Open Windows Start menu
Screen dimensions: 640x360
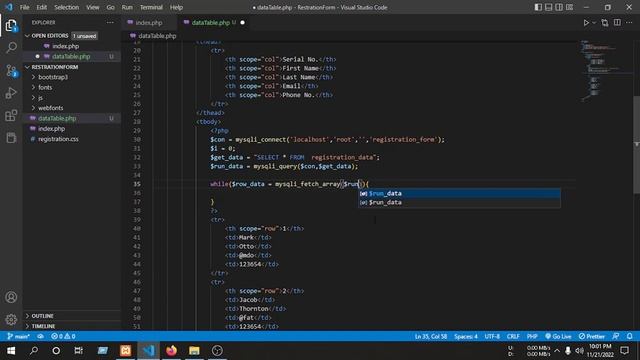click(x=11, y=351)
